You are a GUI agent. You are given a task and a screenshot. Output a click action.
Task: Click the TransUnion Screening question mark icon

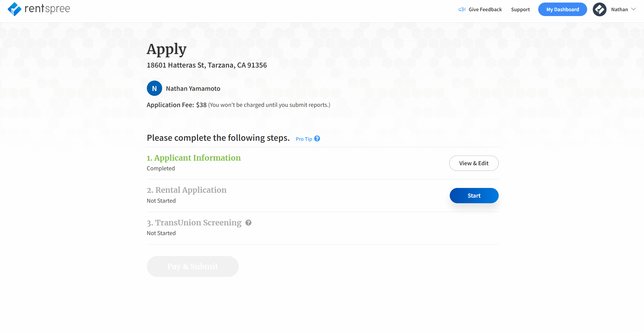pyautogui.click(x=248, y=223)
